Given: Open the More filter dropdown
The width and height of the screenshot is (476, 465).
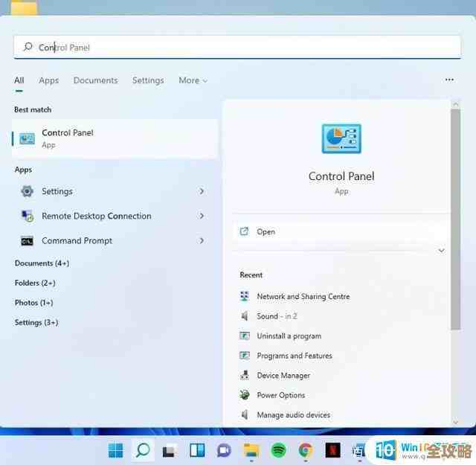Looking at the screenshot, I should [x=193, y=80].
